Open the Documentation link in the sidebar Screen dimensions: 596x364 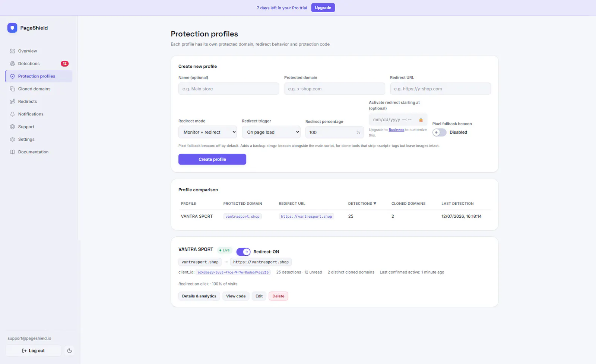point(39,152)
